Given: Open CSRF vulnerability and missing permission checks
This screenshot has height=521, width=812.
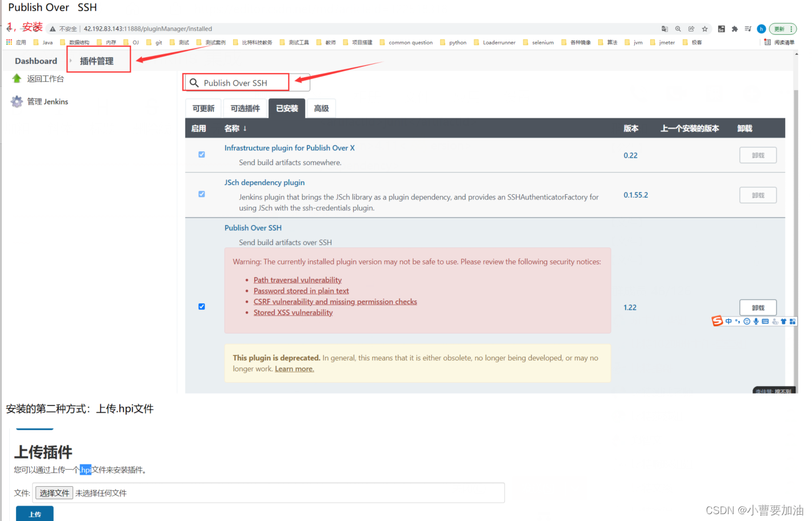Looking at the screenshot, I should (x=335, y=302).
